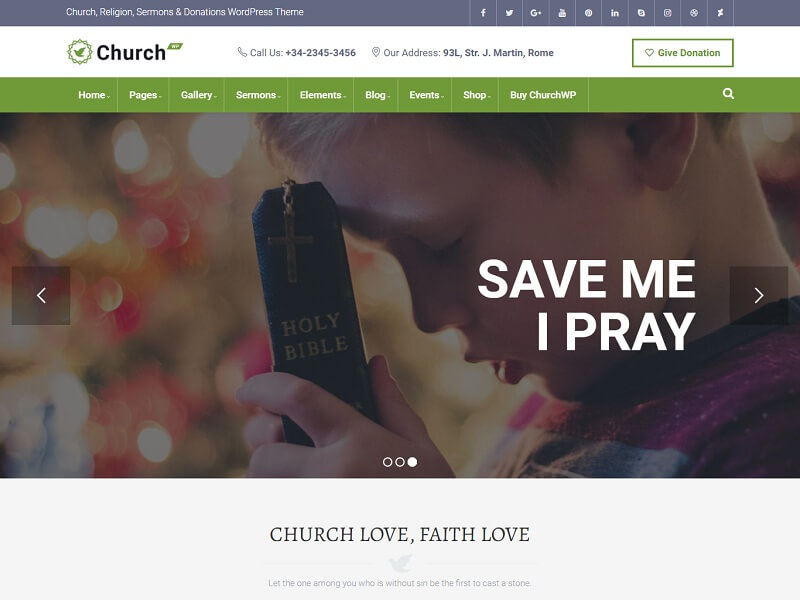This screenshot has width=800, height=600.
Task: Open the Facebook social icon
Action: click(483, 13)
